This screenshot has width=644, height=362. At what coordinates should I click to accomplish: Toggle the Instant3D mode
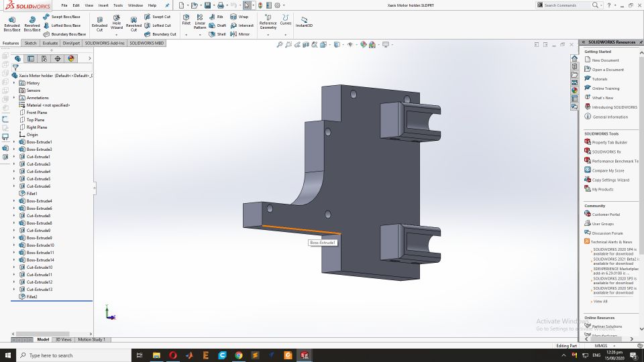coord(304,21)
